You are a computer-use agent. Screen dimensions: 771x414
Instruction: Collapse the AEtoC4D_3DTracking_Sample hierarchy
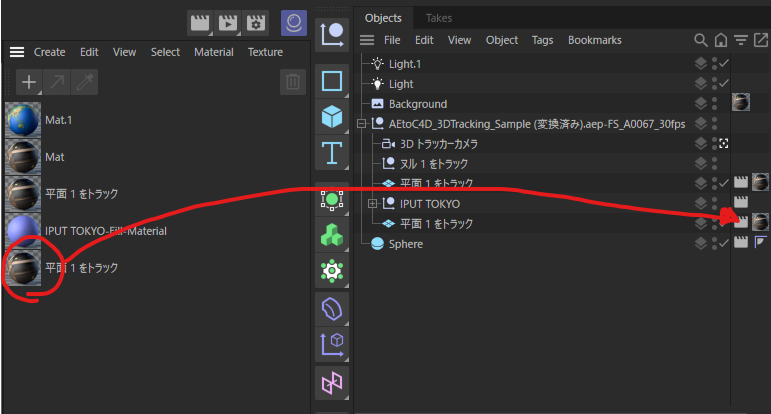click(x=361, y=124)
